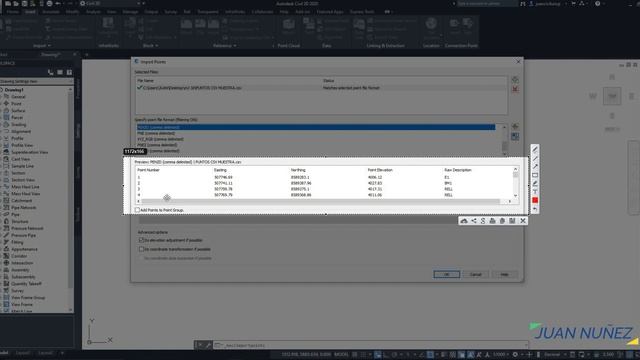Image resolution: width=640 pixels, height=360 pixels.
Task: Expand the Import ribbon panel
Action: (42, 46)
